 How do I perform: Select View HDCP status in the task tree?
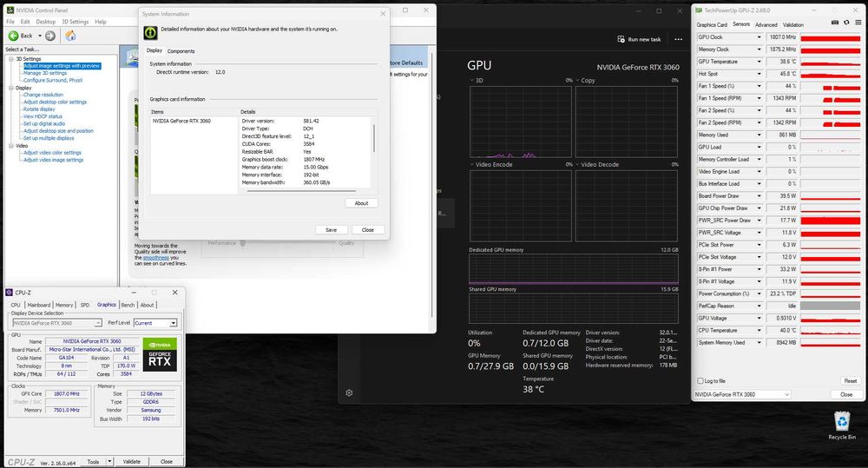click(43, 117)
